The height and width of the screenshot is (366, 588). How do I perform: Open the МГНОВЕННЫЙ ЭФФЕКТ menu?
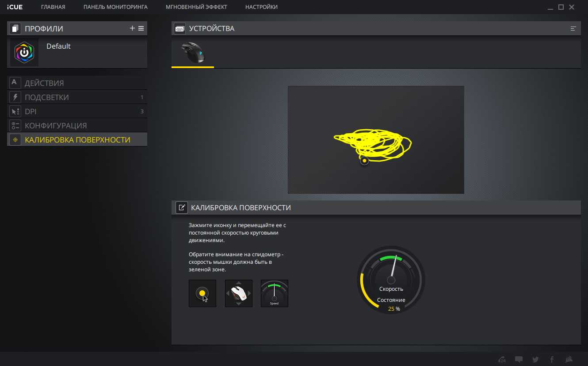[x=196, y=7]
